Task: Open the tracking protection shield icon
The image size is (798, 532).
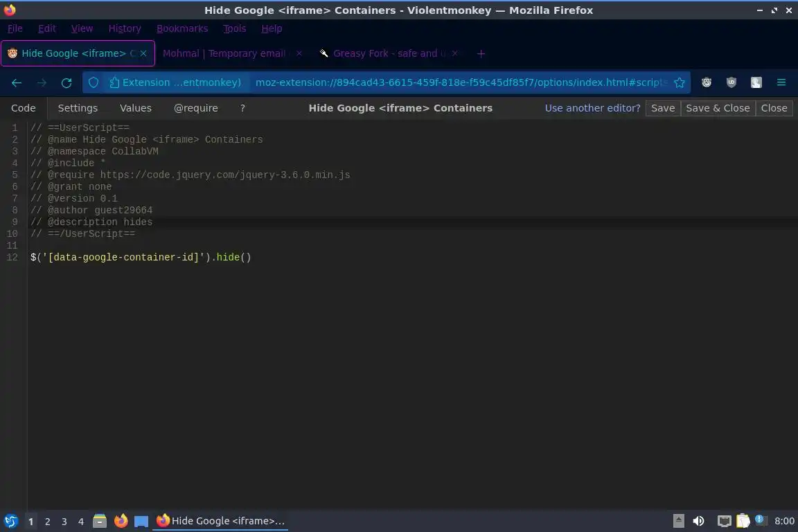Action: (93, 82)
